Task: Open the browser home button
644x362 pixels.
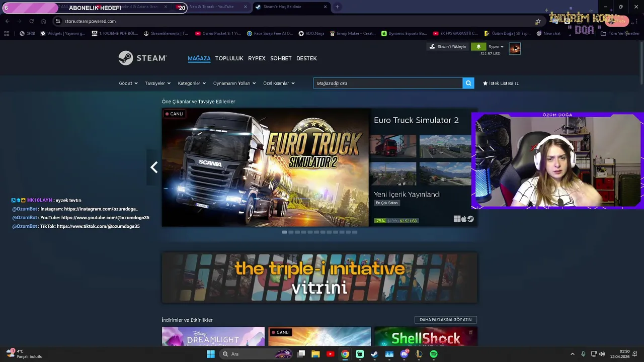Action: [43, 21]
